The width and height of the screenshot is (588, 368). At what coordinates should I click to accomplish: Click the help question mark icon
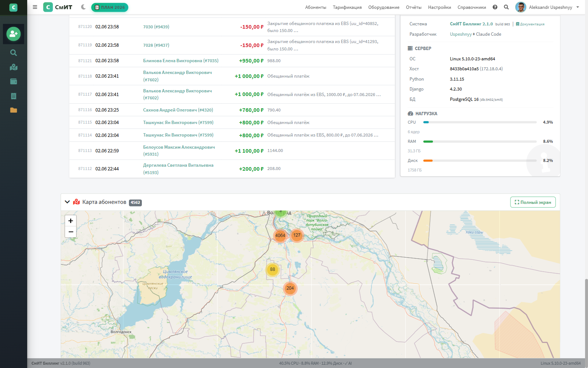tap(495, 7)
